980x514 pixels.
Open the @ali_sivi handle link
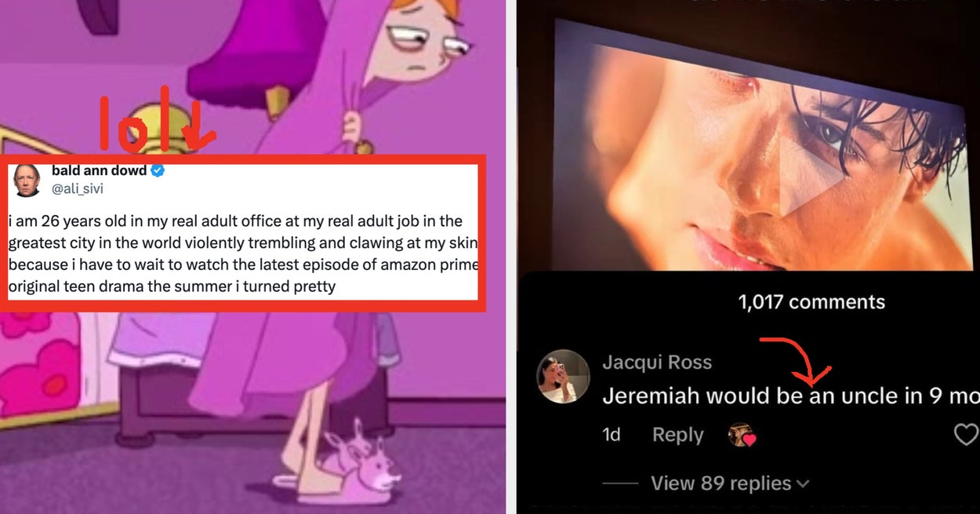78,188
